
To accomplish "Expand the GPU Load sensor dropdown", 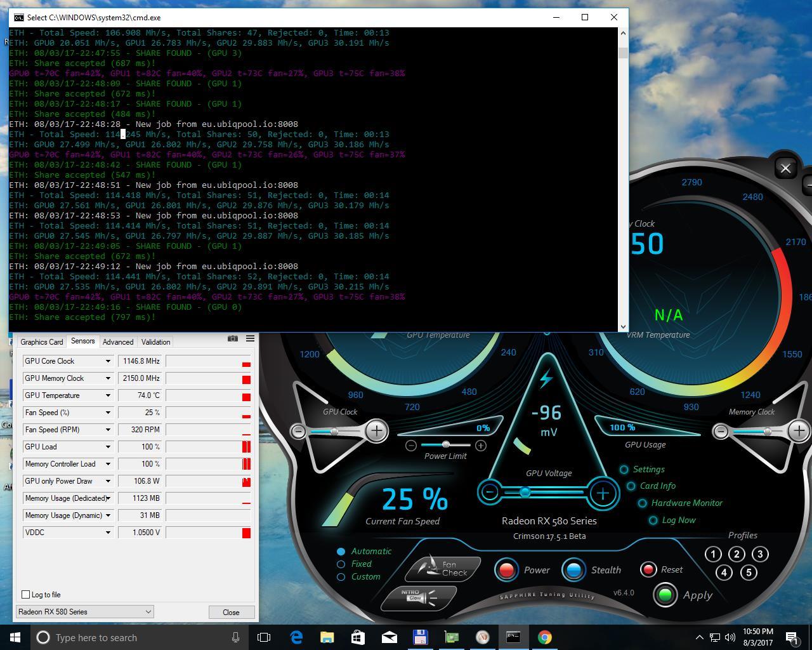I will 108,447.
